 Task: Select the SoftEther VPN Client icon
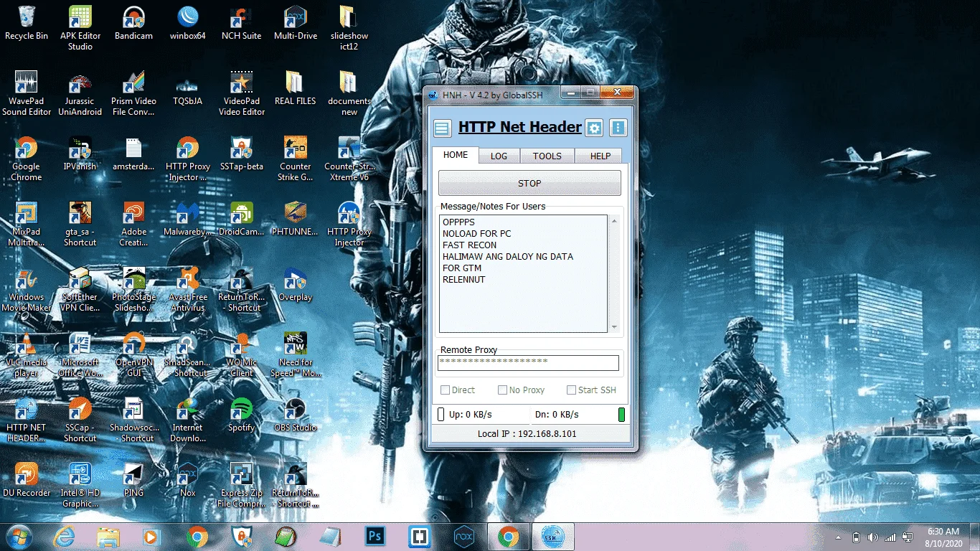80,289
